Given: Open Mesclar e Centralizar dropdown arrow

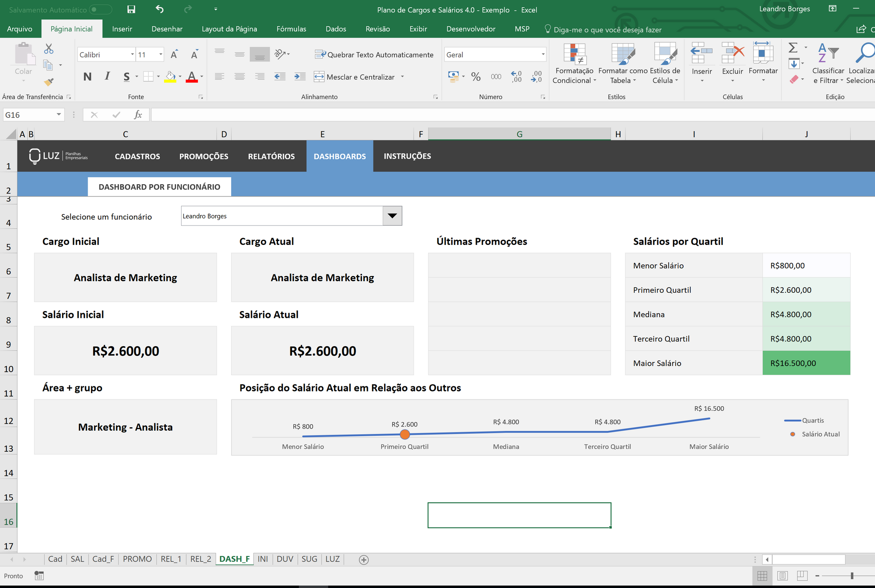Looking at the screenshot, I should click(402, 77).
